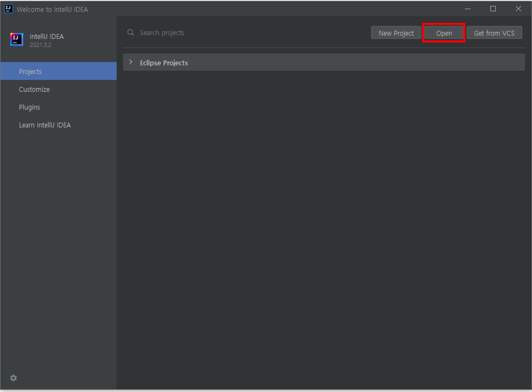The height and width of the screenshot is (392, 532).
Task: Click the Open button
Action: [444, 33]
